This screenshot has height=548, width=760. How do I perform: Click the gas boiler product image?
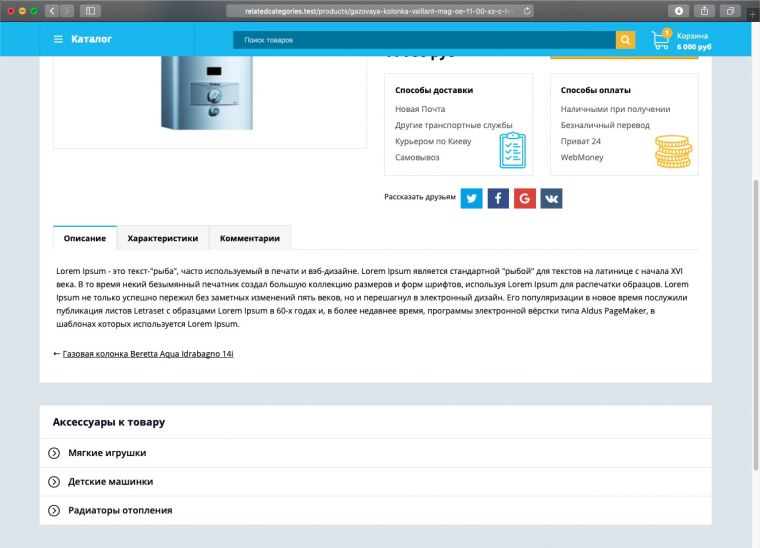[x=207, y=93]
